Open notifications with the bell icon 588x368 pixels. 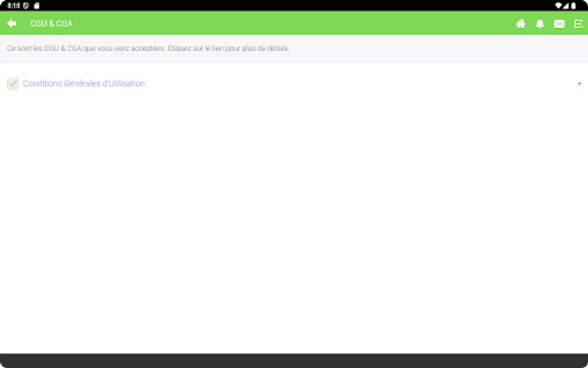[540, 23]
